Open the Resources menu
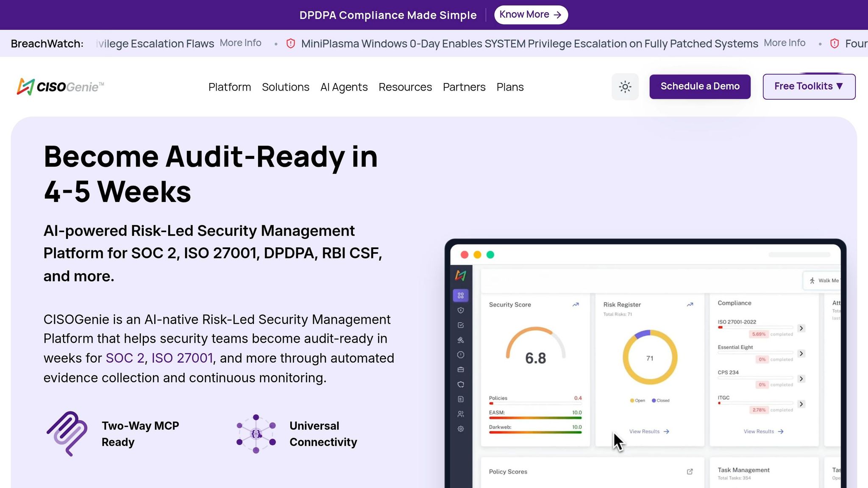This screenshot has width=868, height=488. coord(405,87)
